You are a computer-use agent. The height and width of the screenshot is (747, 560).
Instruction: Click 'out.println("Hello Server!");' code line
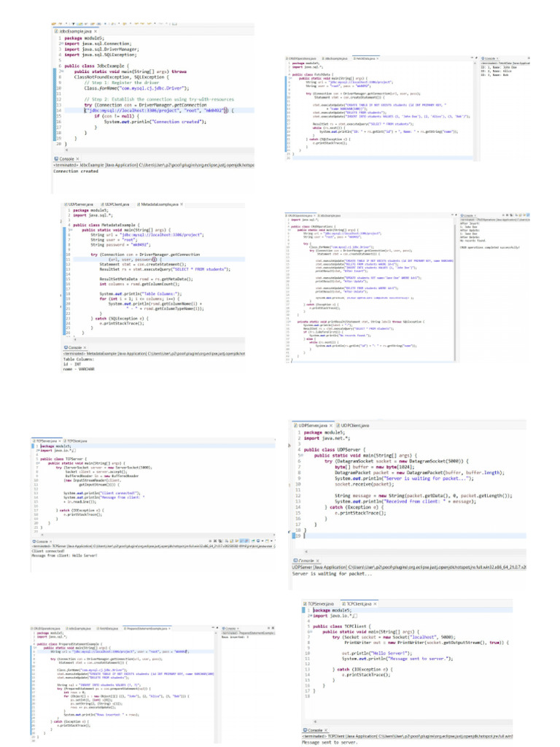pyautogui.click(x=377, y=654)
